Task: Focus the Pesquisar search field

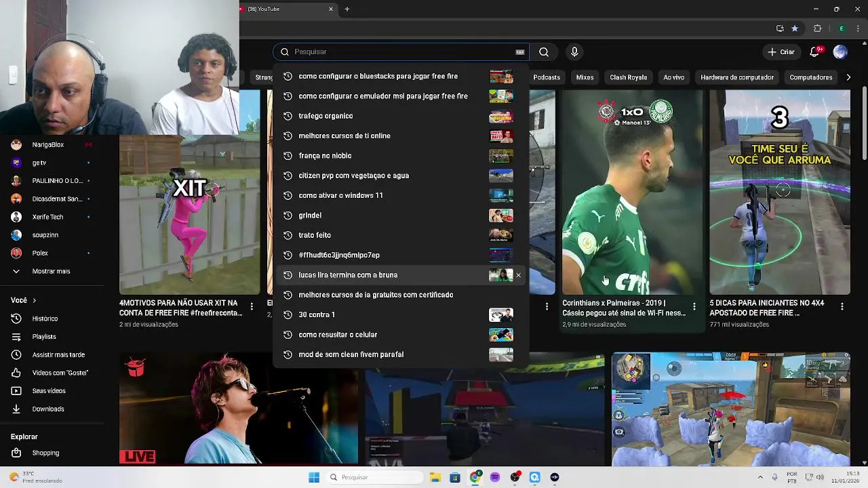Action: [401, 52]
